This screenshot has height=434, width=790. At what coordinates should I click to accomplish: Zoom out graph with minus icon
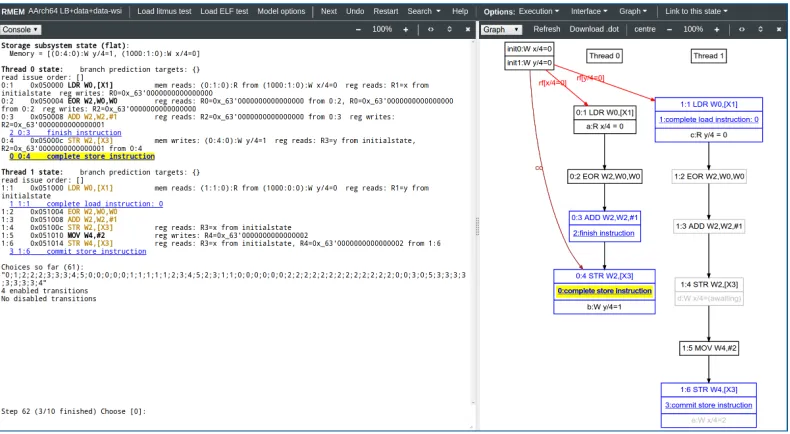(669, 30)
